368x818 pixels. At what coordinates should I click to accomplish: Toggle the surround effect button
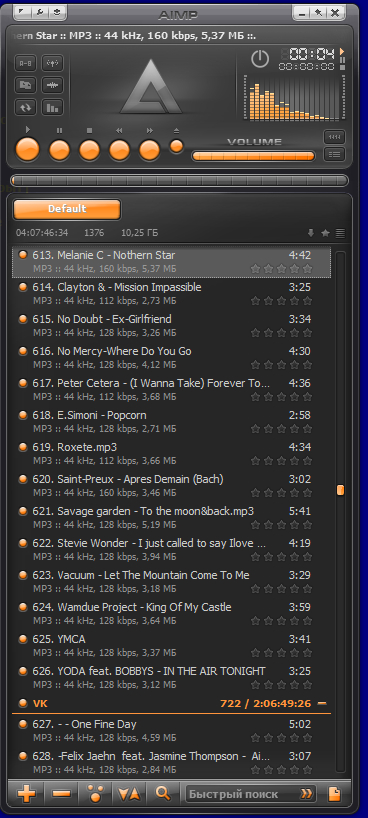(52, 64)
